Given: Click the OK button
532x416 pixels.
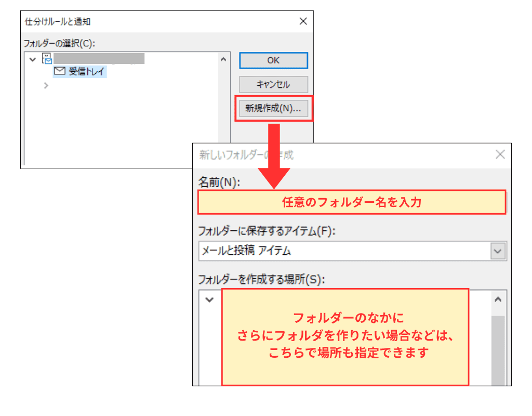Looking at the screenshot, I should (273, 60).
